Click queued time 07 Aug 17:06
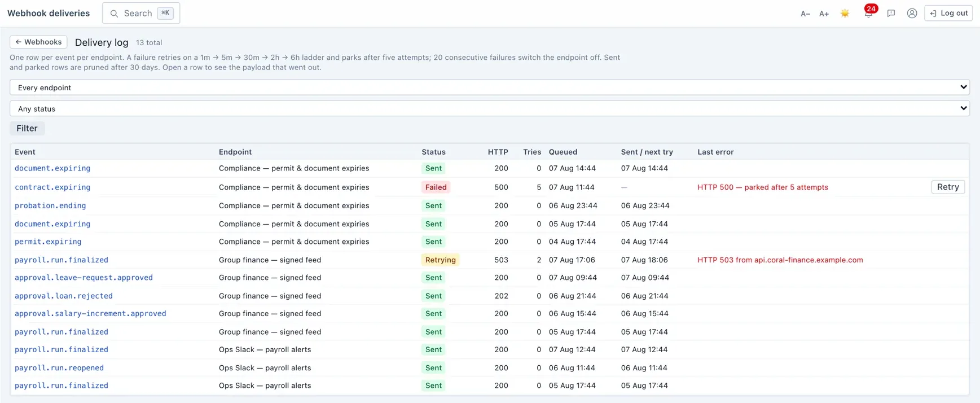 coord(572,260)
